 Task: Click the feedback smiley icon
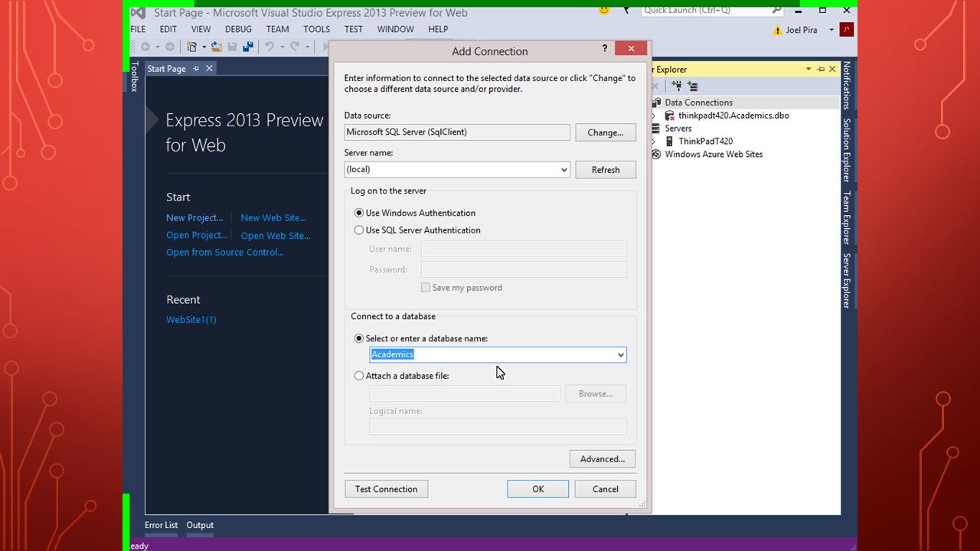click(x=604, y=10)
